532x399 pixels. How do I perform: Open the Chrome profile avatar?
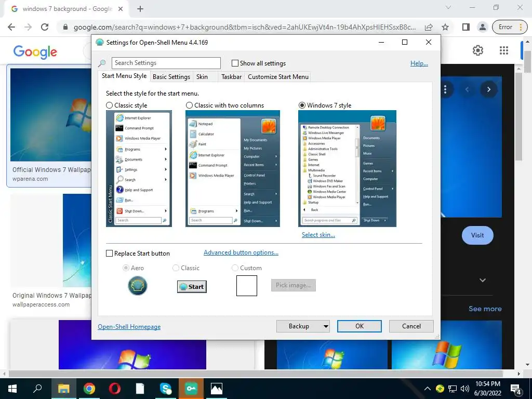coord(482,27)
